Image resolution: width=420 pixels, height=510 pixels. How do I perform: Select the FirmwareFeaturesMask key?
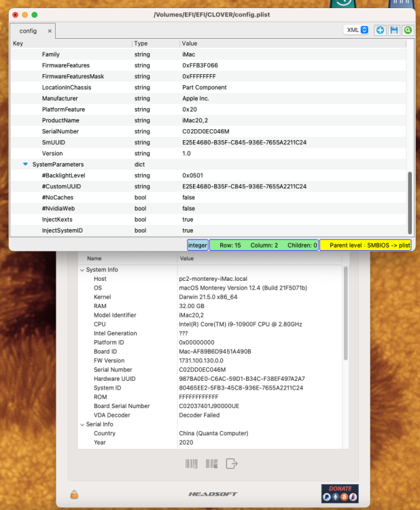click(73, 76)
